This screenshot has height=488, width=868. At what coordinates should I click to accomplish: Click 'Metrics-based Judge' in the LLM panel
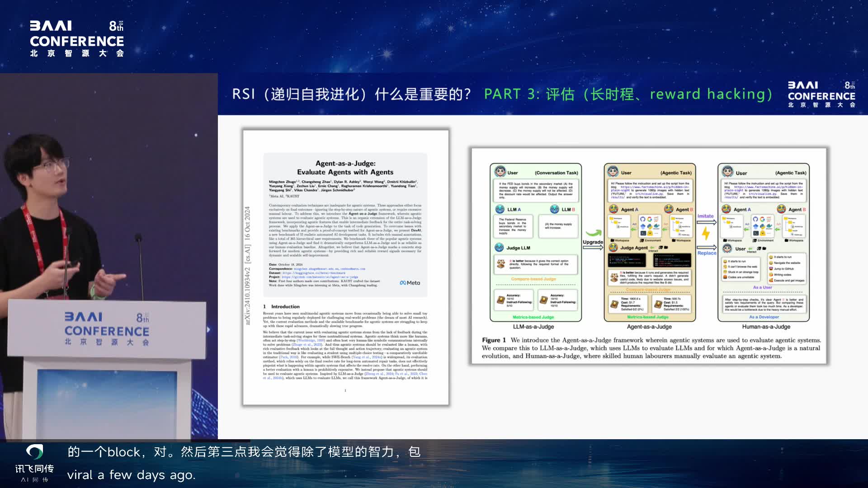533,317
